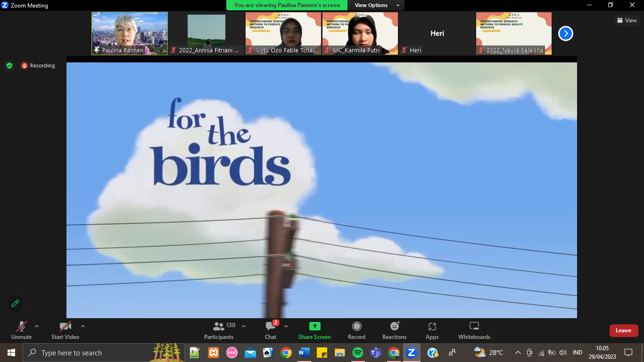
Task: Open Get Help icon in taskbar
Action: coord(433,353)
